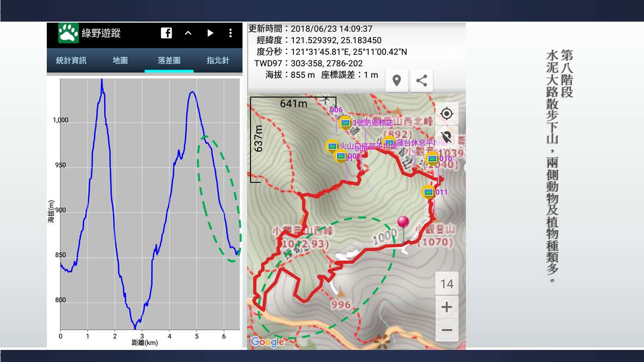Zoom in the map with plus button
This screenshot has width=644, height=362.
[447, 307]
